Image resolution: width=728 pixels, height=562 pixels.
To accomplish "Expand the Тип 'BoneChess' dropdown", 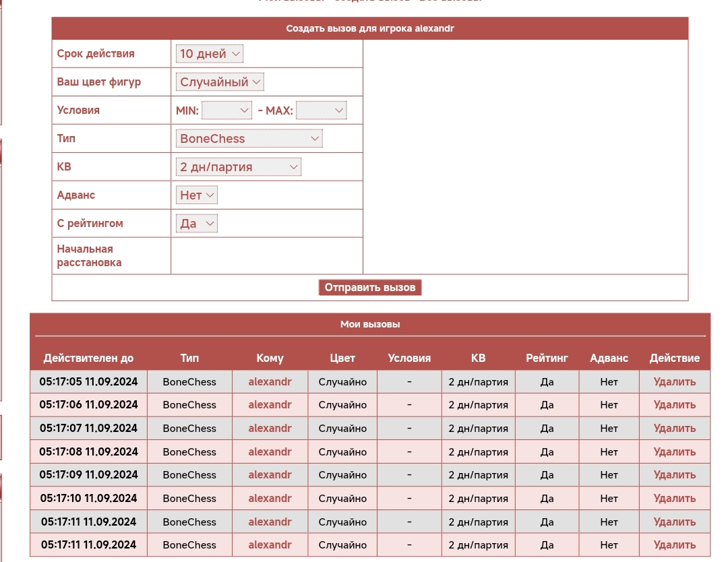I will [248, 138].
